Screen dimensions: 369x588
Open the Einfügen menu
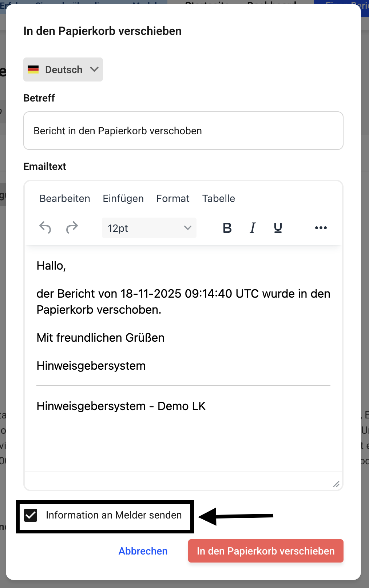coord(123,199)
